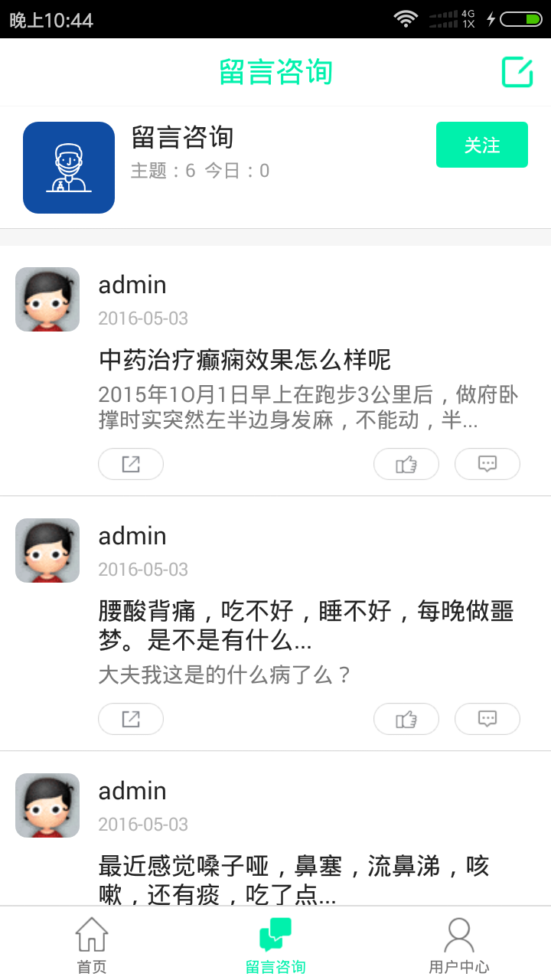The image size is (551, 980).
Task: Open the 用户中心 tab
Action: point(459,945)
